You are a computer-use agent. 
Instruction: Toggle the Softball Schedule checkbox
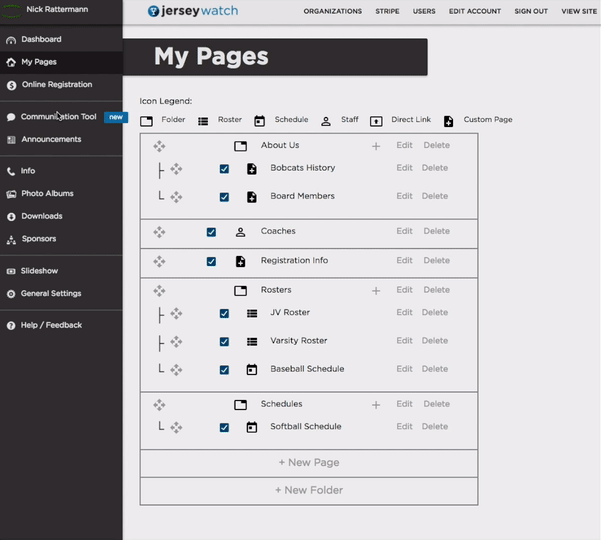tap(224, 427)
